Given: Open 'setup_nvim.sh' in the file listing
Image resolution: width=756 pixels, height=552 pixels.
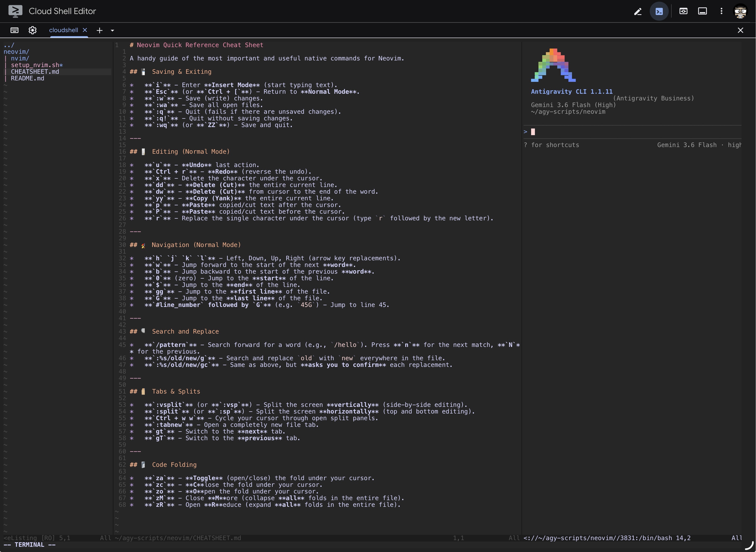Looking at the screenshot, I should 37,65.
